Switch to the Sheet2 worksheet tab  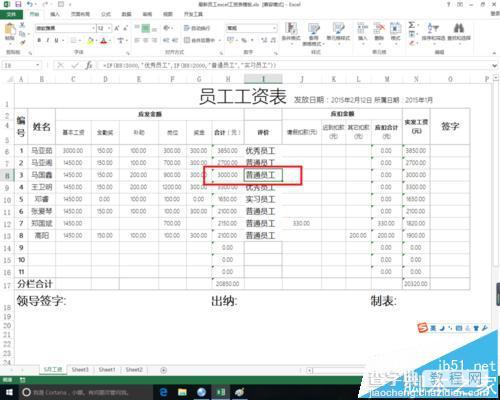tap(134, 370)
